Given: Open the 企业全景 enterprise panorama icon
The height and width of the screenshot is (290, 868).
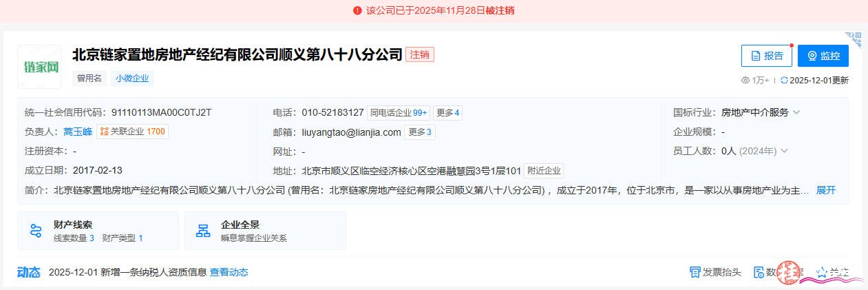Looking at the screenshot, I should [x=203, y=231].
